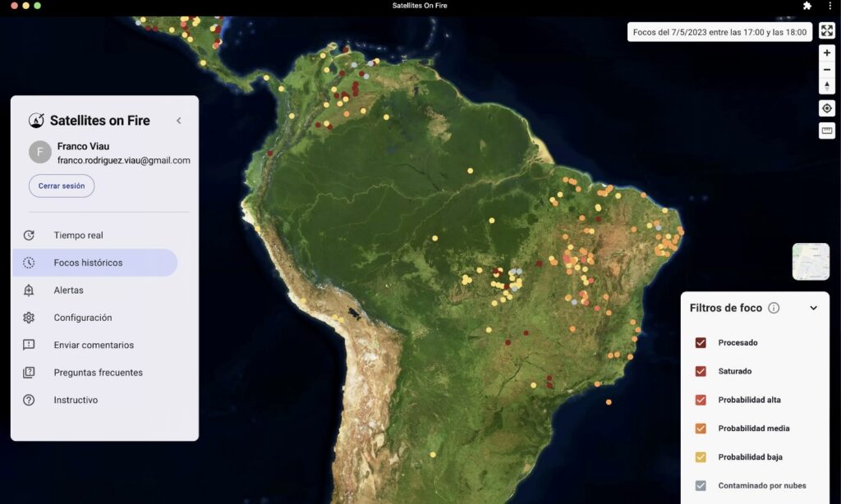Collapse the Satellites on Fire sidebar
This screenshot has width=841, height=504.
click(x=179, y=121)
